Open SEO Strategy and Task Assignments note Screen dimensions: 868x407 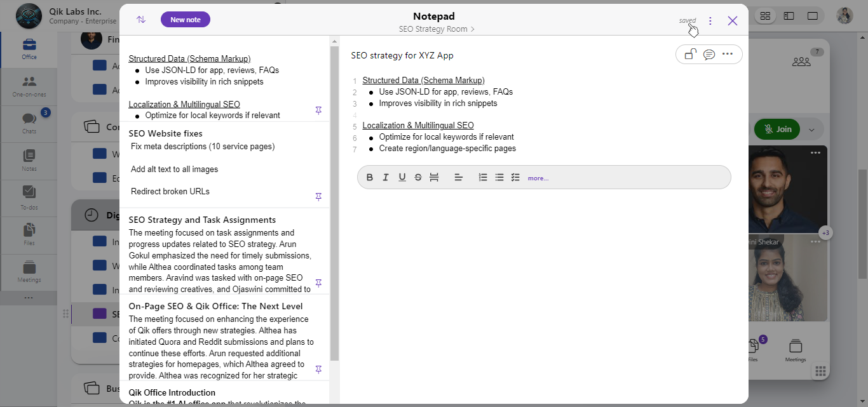click(x=202, y=220)
